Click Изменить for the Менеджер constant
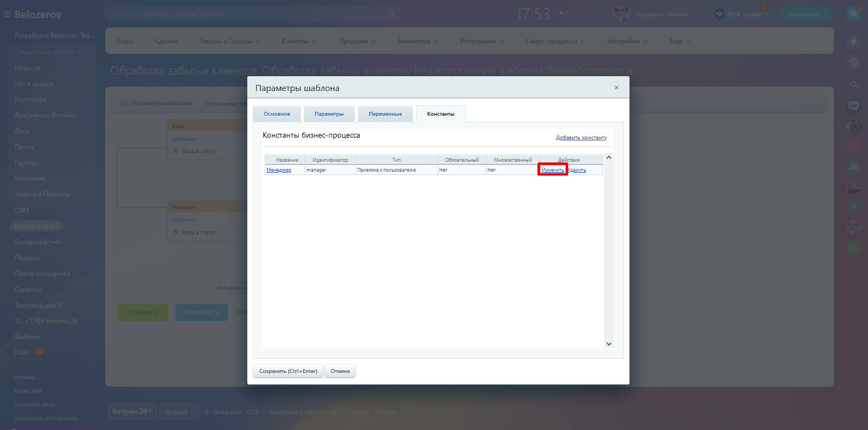The width and height of the screenshot is (868, 430). (553, 170)
